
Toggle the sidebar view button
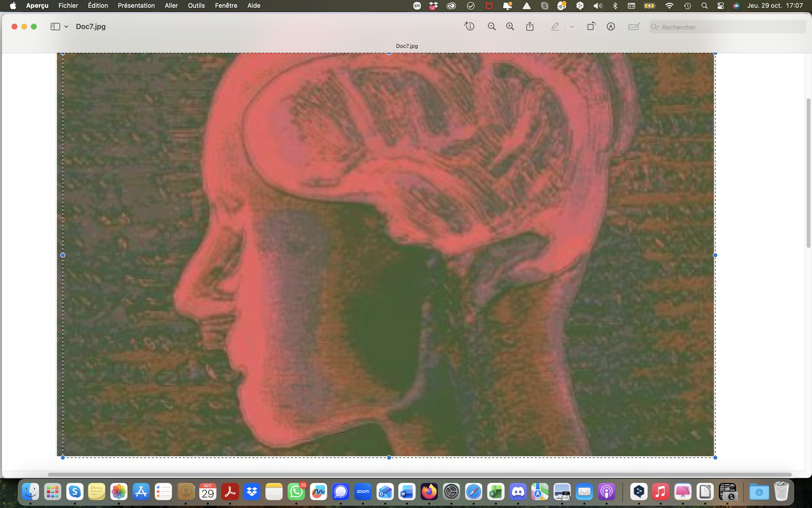point(55,27)
